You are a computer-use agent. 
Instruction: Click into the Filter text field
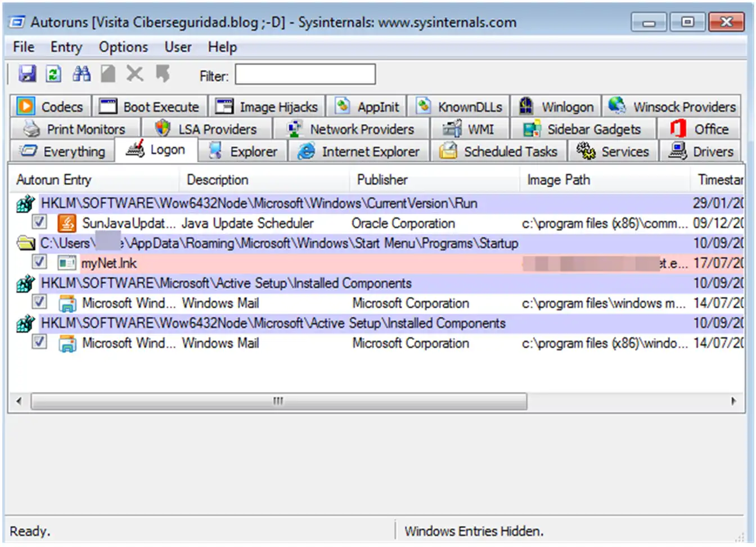click(305, 74)
